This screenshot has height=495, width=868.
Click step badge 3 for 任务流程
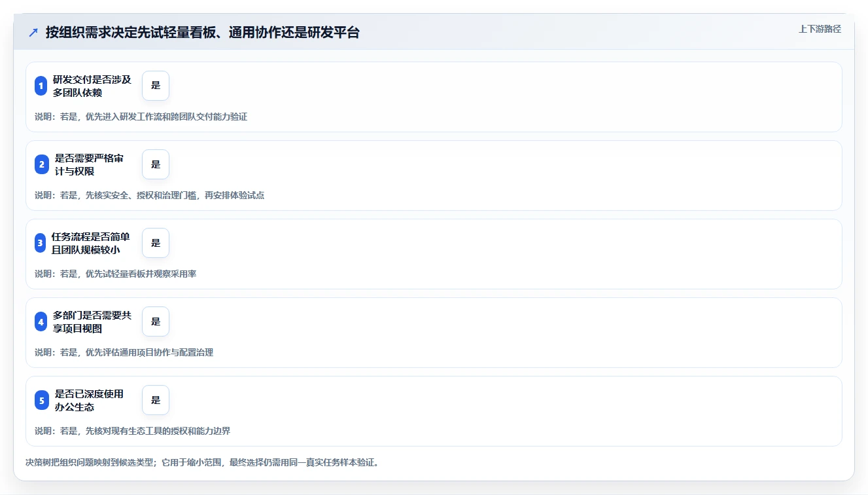tap(41, 243)
